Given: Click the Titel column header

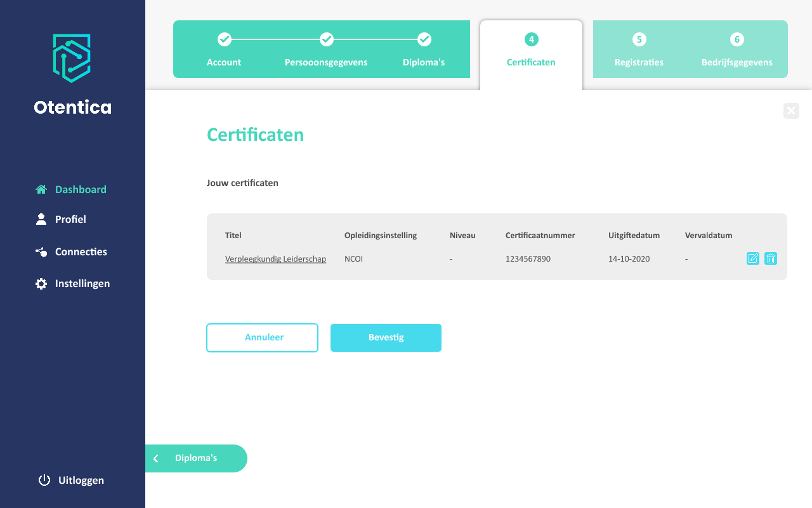Looking at the screenshot, I should pyautogui.click(x=233, y=236).
